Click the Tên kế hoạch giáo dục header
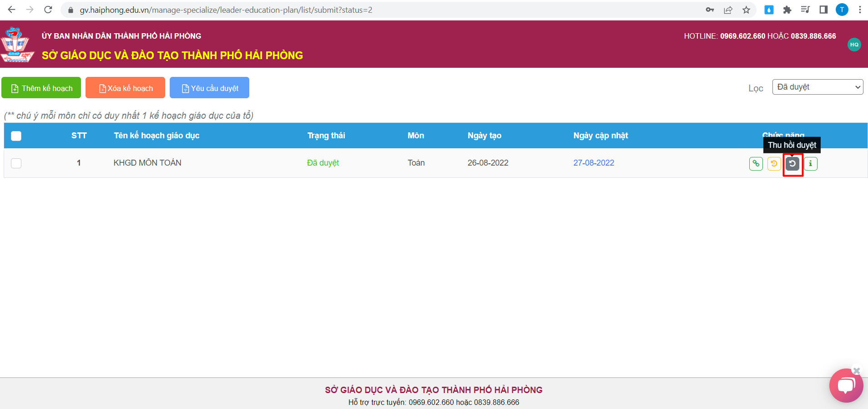The width and height of the screenshot is (868, 409). (x=156, y=136)
